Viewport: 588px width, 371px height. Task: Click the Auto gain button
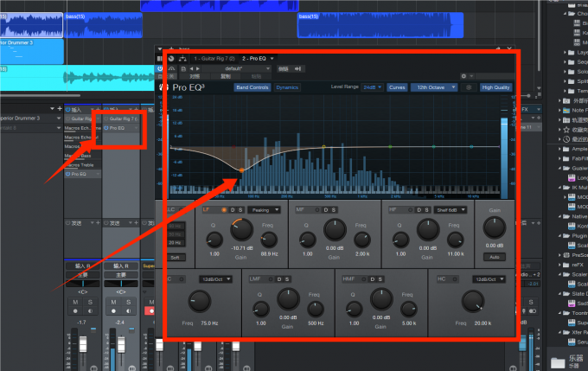[x=495, y=258]
